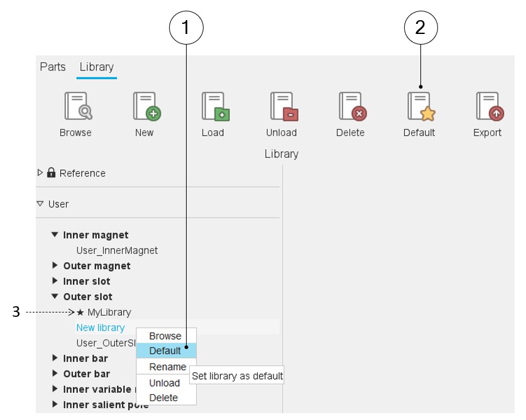This screenshot has height=420, width=526.
Task: Choose Rename in the context menu
Action: 167,367
